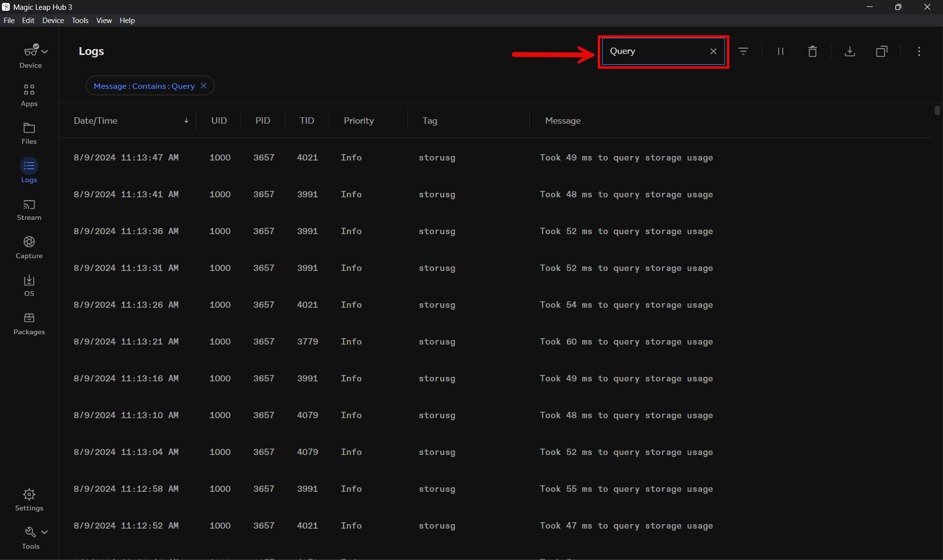Clear logs with the trash icon
Image resolution: width=943 pixels, height=560 pixels.
point(812,51)
